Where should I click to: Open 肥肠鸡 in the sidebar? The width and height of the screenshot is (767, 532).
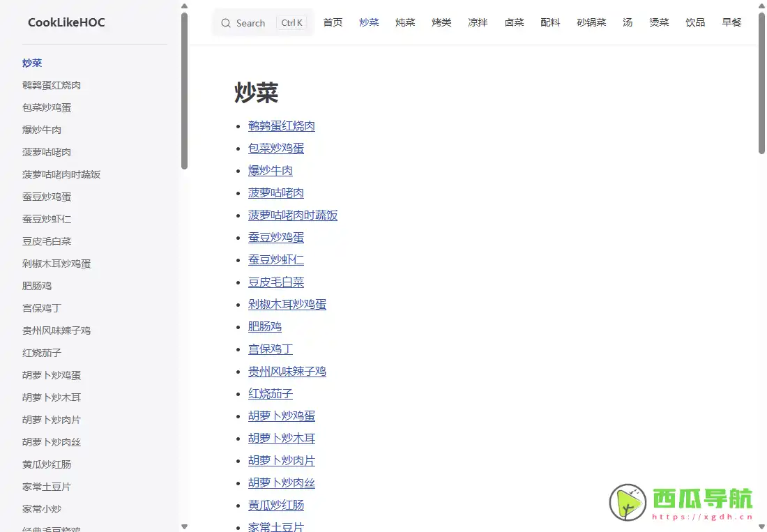[37, 286]
